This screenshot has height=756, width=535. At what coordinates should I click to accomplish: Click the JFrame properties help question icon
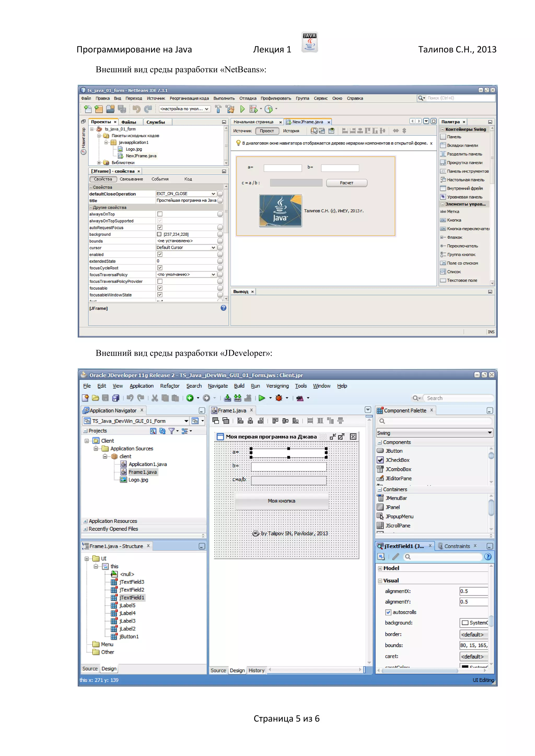coord(223,308)
